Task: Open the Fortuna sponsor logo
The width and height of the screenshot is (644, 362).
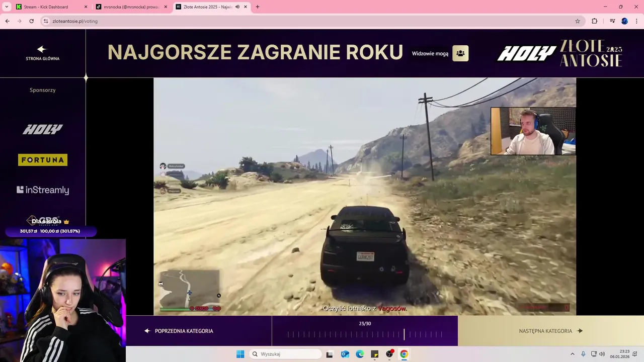Action: coord(43,160)
